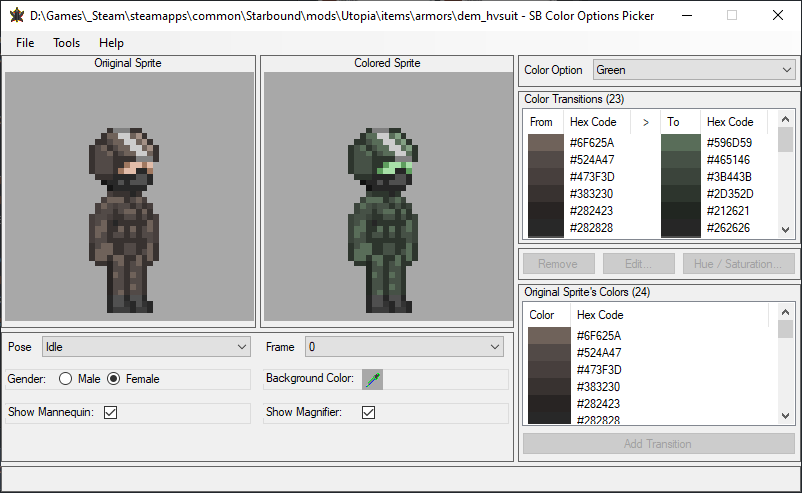Click Original Sprite's Colors scroll-down arrow
The width and height of the screenshot is (802, 493).
(786, 416)
